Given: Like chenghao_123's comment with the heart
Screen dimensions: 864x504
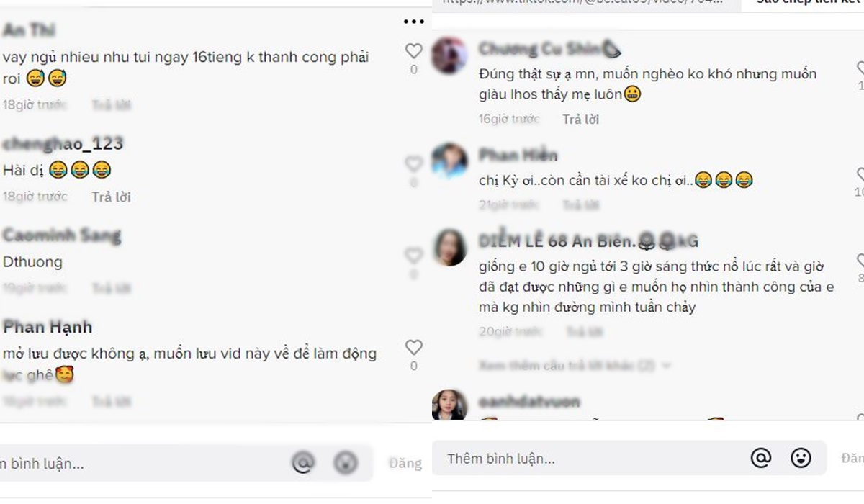Looking at the screenshot, I should (413, 164).
